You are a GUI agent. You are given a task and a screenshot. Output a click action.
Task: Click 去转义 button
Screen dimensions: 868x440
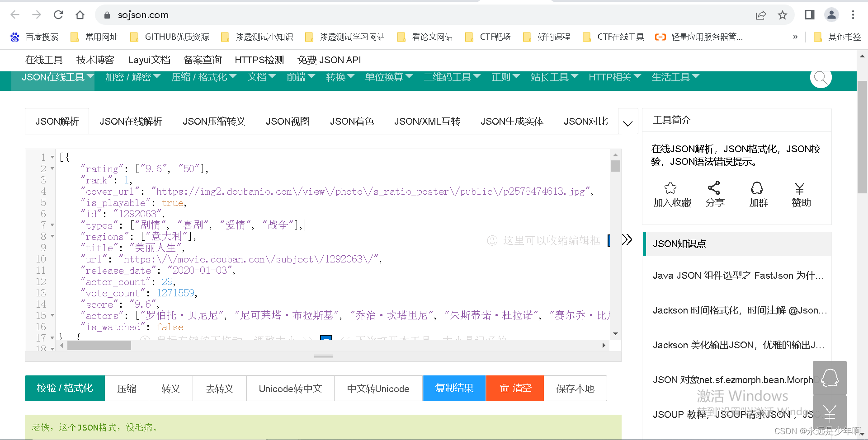pyautogui.click(x=220, y=389)
